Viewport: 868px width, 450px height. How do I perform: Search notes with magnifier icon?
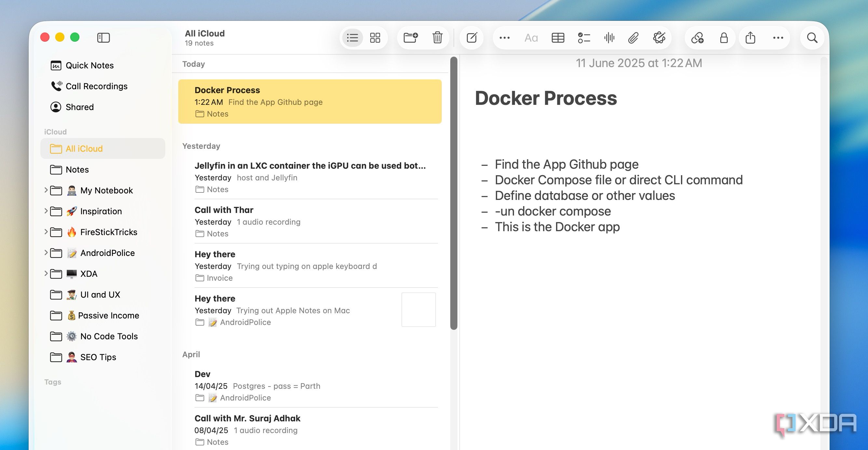(812, 38)
